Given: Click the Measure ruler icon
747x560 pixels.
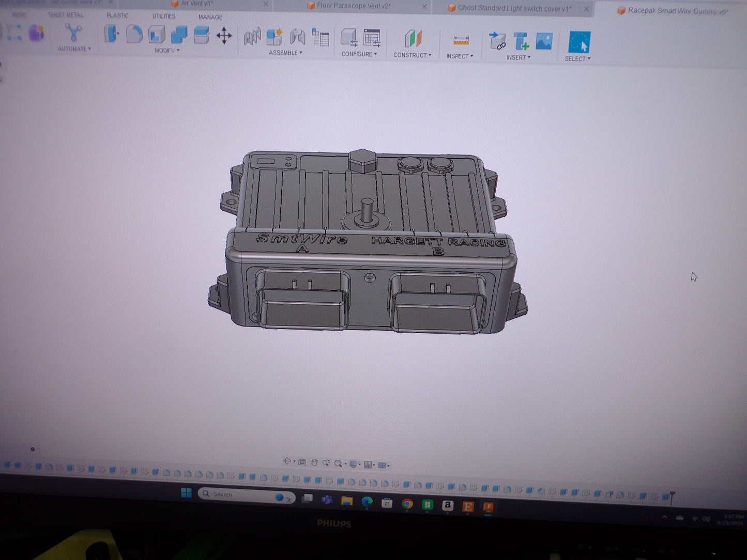Looking at the screenshot, I should point(461,40).
